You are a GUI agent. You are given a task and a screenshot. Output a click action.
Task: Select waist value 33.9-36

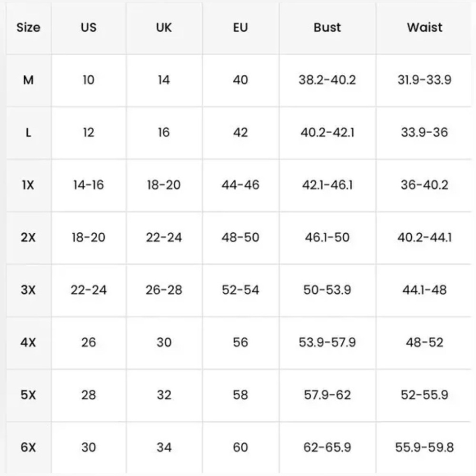(425, 133)
